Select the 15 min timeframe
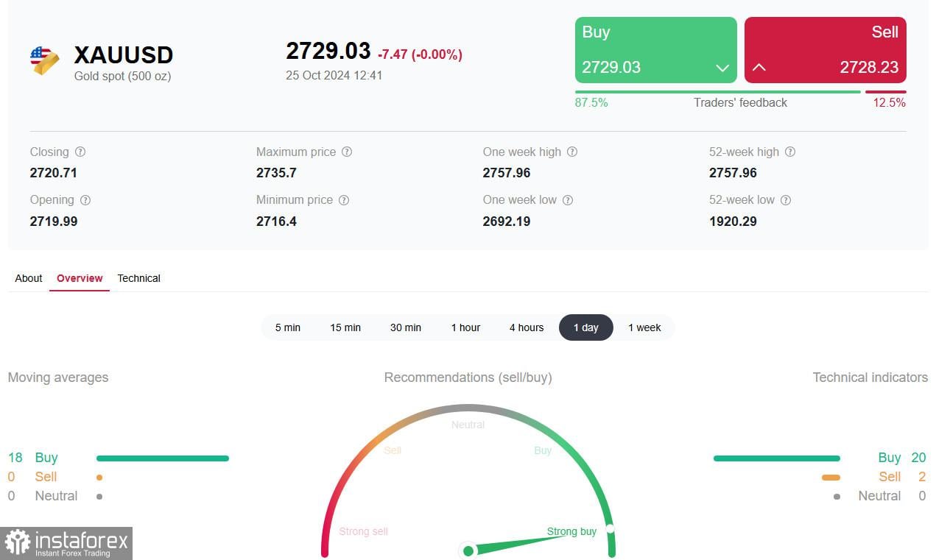 point(345,327)
